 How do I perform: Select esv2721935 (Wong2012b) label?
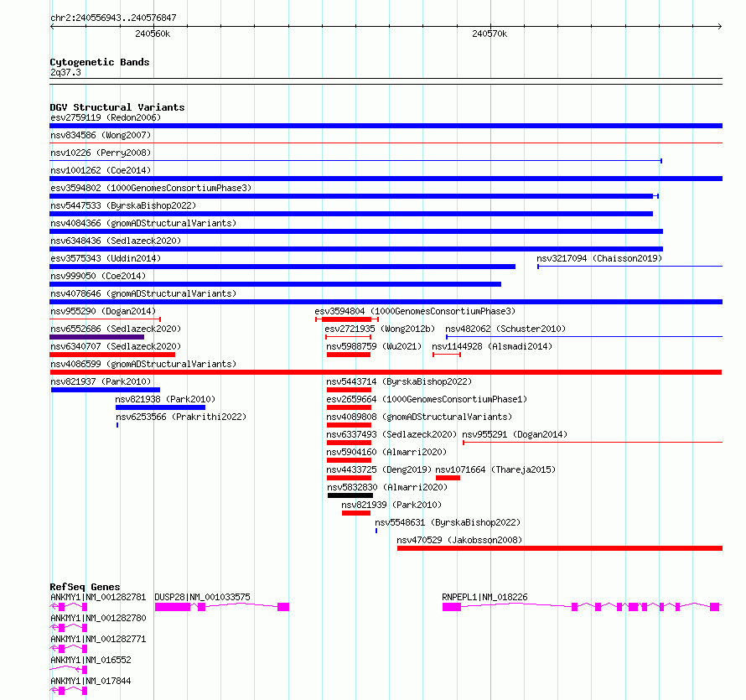[x=380, y=329]
